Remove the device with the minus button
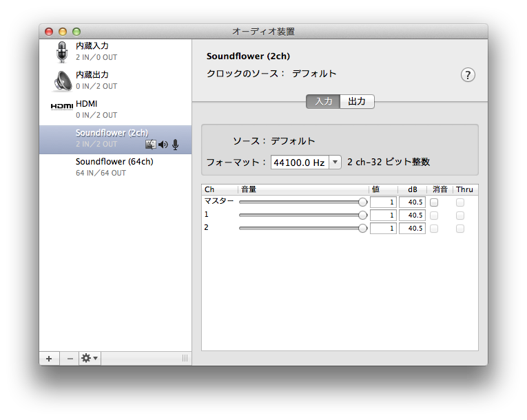527x420 pixels. pos(70,359)
